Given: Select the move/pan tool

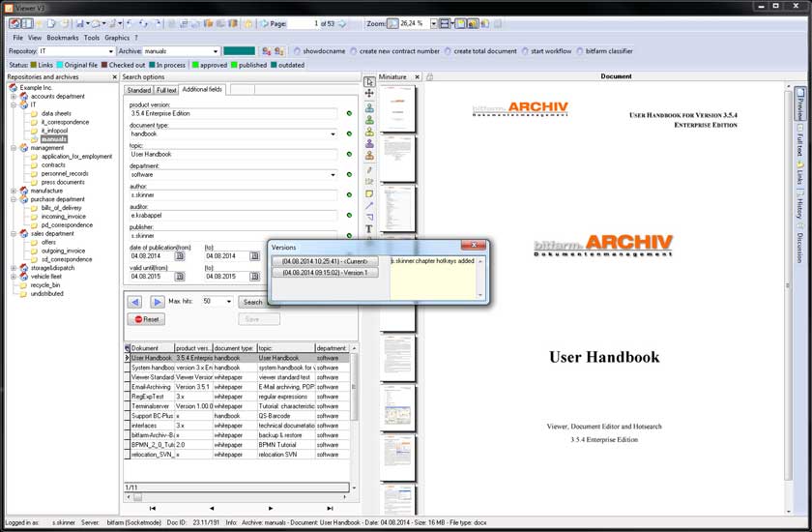Looking at the screenshot, I should 369,94.
